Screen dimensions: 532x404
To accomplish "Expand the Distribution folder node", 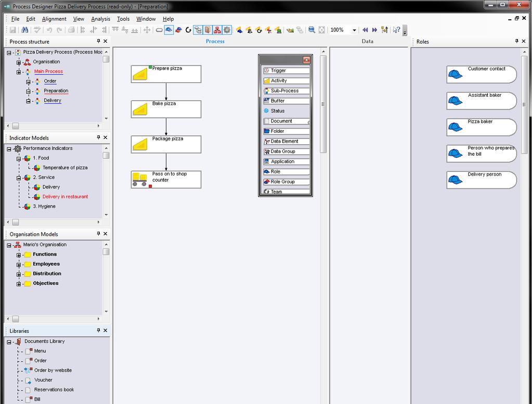I will [19, 274].
